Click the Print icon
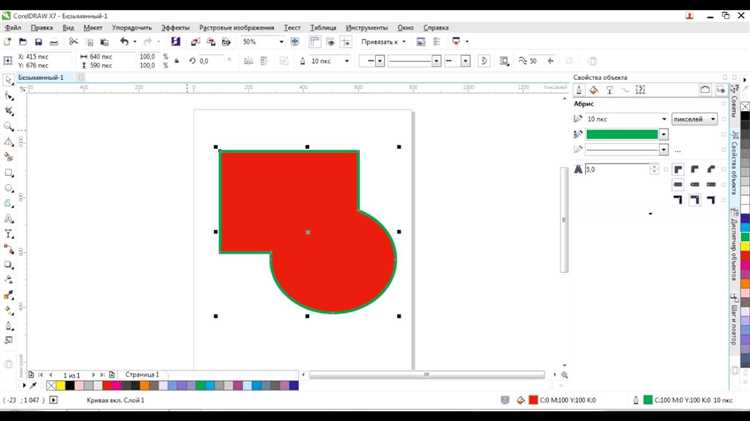This screenshot has height=421, width=750. click(x=54, y=42)
